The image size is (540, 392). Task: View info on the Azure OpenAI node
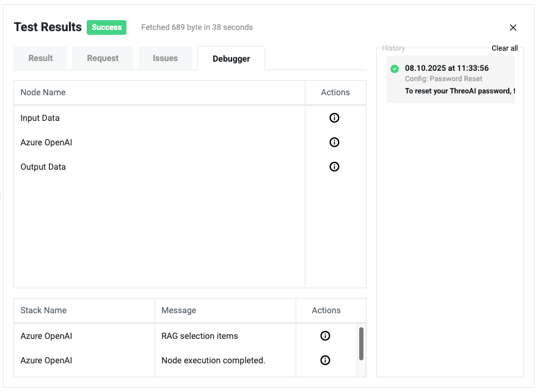click(x=334, y=142)
